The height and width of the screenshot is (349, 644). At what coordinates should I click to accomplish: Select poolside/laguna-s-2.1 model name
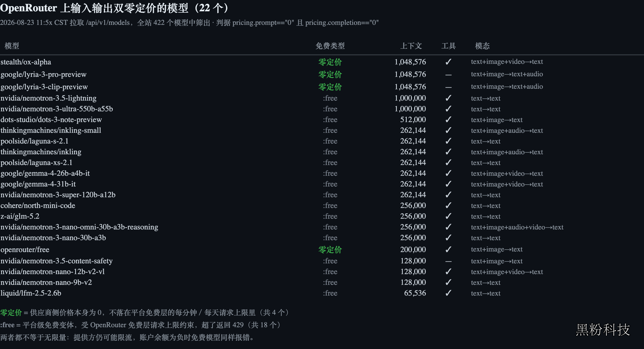click(x=34, y=141)
